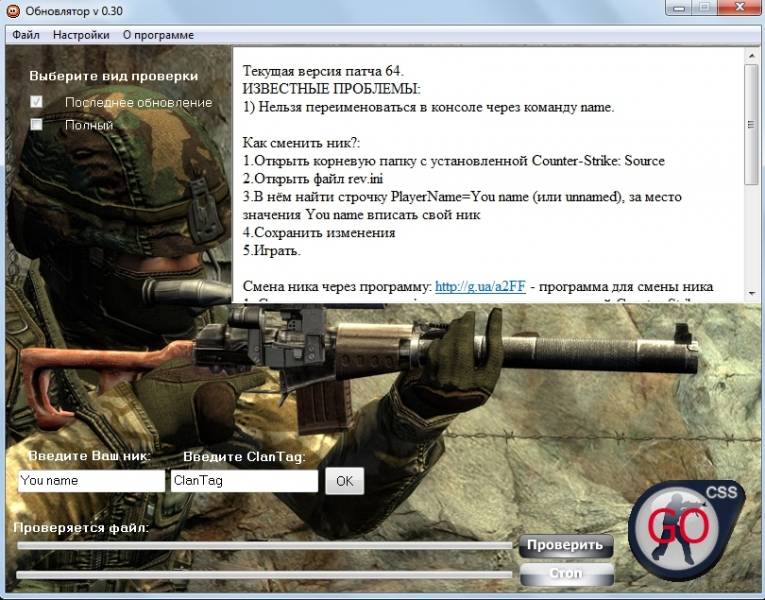Click the Обновлятор app icon in title bar
This screenshot has width=765, height=600.
click(x=13, y=11)
